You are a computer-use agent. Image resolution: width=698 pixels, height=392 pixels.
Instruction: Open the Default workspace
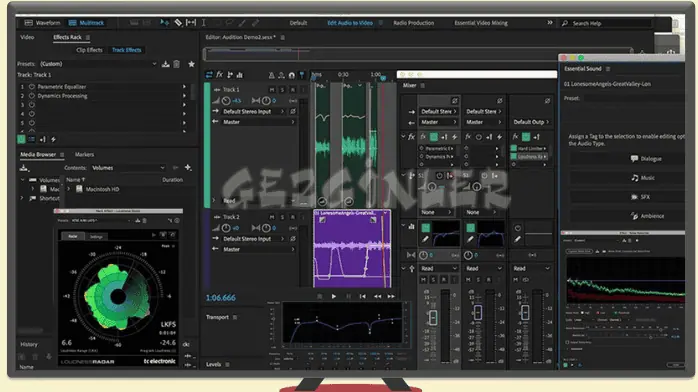point(298,23)
